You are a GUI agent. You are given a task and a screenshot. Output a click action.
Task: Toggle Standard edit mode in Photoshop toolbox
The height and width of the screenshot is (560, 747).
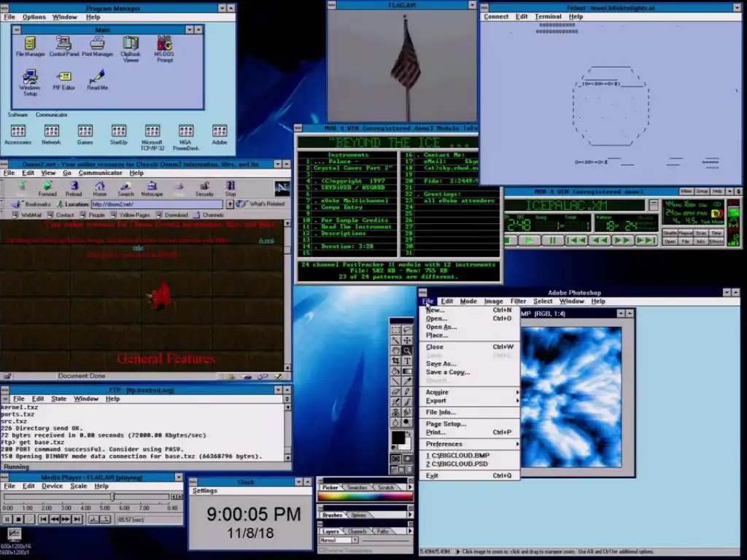[395, 458]
